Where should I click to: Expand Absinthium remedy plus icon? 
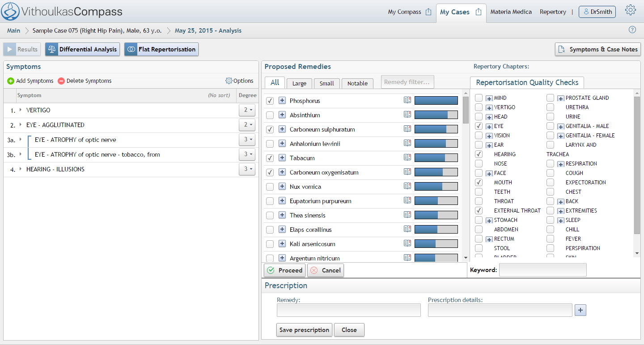coord(282,115)
